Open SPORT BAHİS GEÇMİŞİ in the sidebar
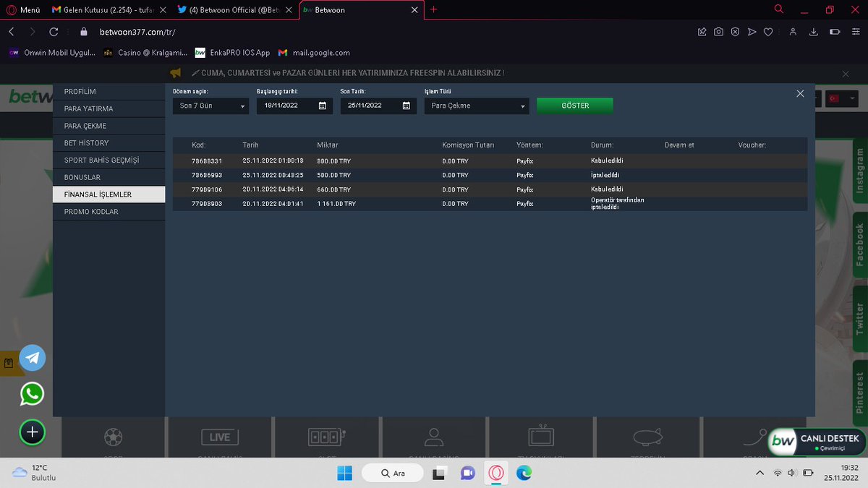868x488 pixels. coord(109,160)
